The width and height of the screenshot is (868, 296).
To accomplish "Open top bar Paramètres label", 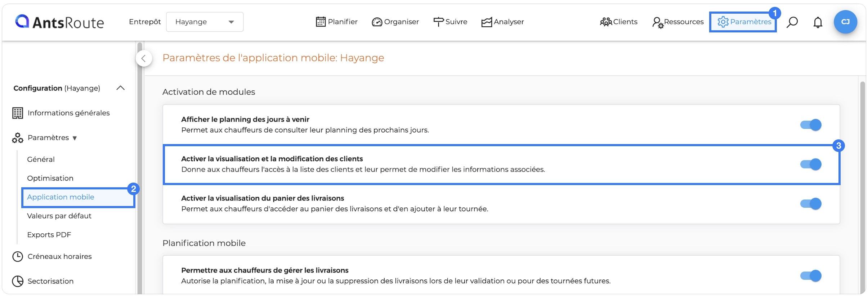I will click(751, 22).
